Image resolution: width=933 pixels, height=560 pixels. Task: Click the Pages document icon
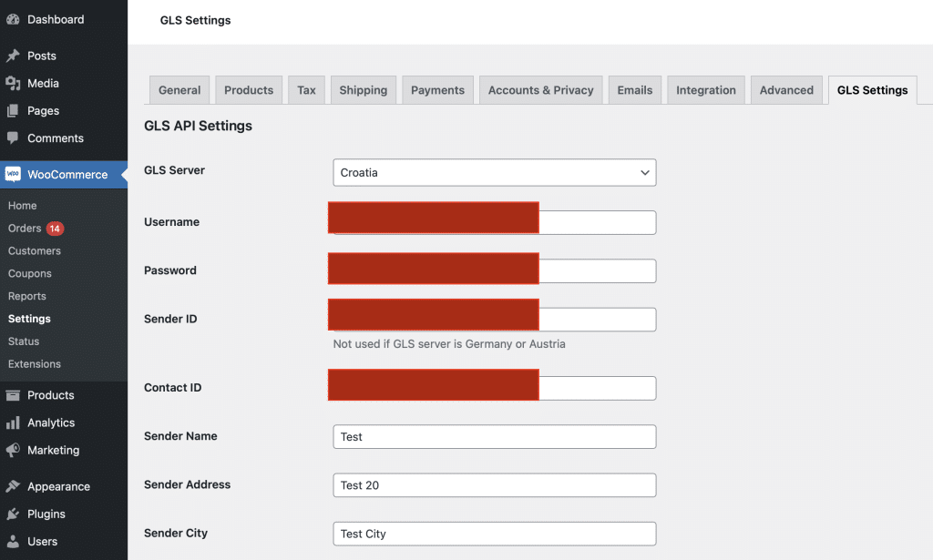tap(13, 110)
